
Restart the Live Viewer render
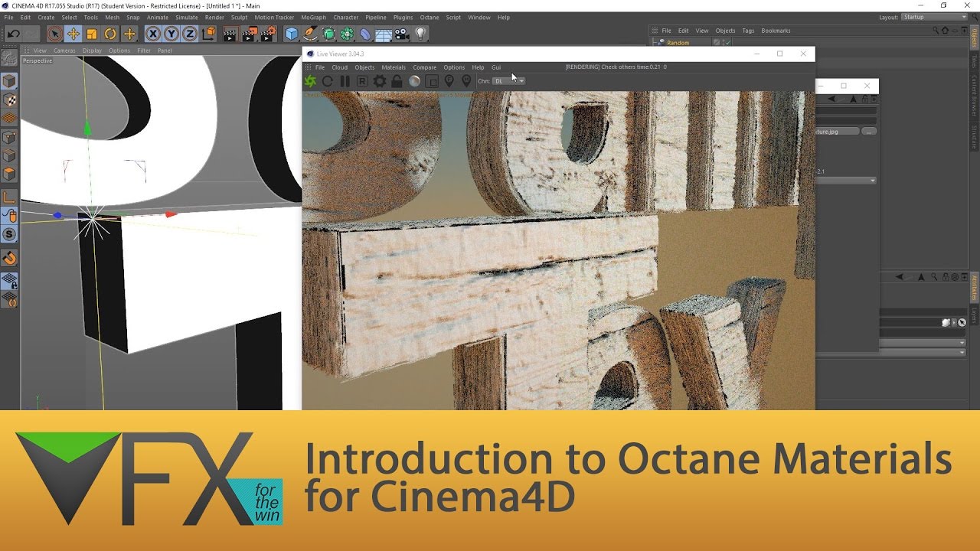point(328,81)
